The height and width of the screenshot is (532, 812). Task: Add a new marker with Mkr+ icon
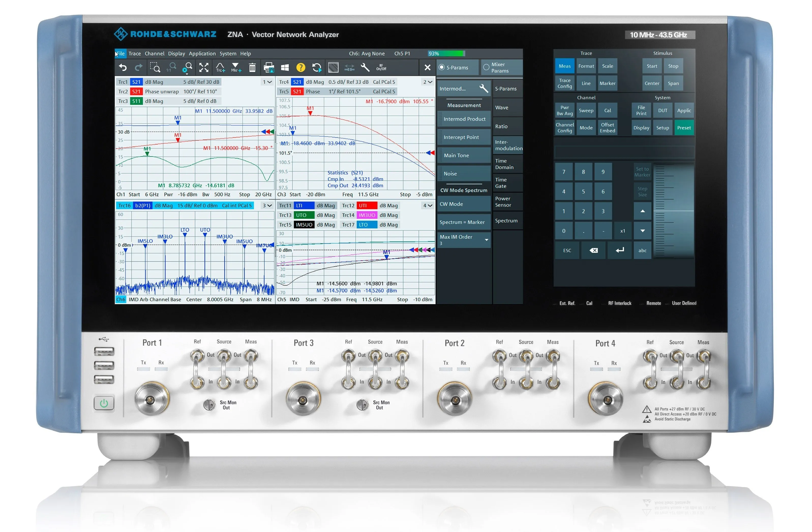click(236, 68)
